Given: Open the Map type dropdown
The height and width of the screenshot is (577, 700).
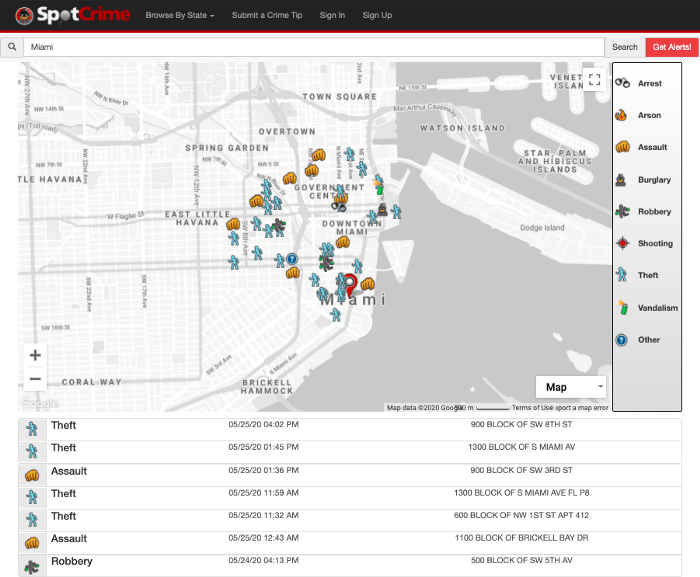Looking at the screenshot, I should [571, 387].
